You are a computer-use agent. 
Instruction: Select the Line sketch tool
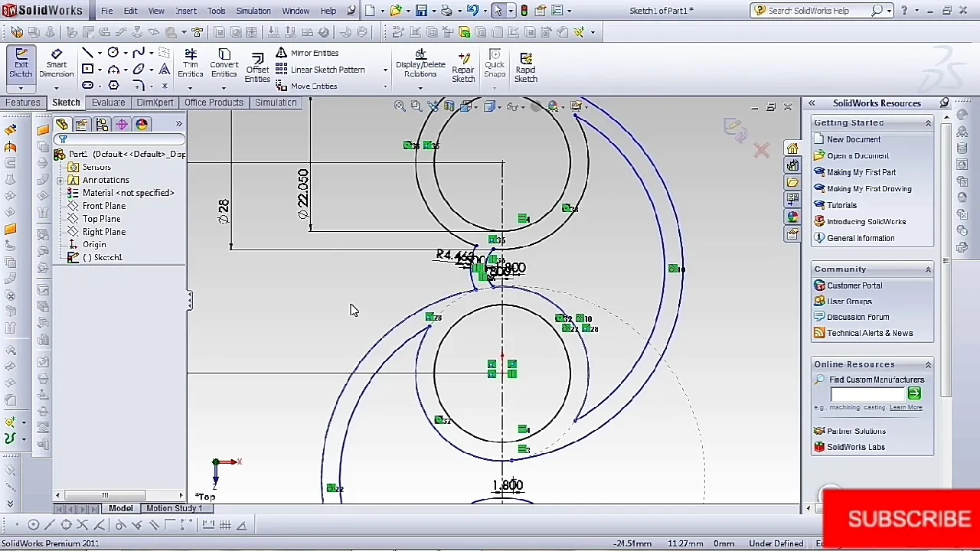(x=87, y=53)
